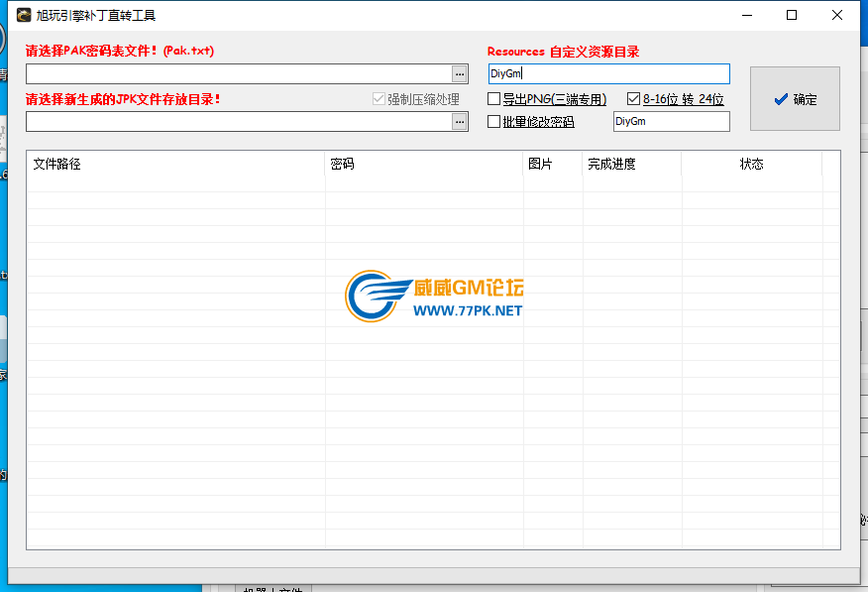Toggle the 批量修改密码 checkbox
Screen dimensions: 868x592
point(494,122)
